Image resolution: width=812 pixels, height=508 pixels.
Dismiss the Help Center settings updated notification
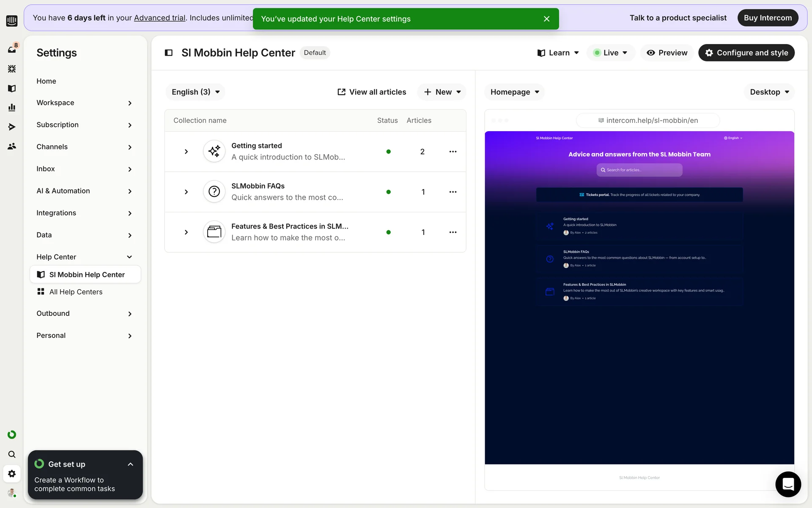pyautogui.click(x=546, y=19)
